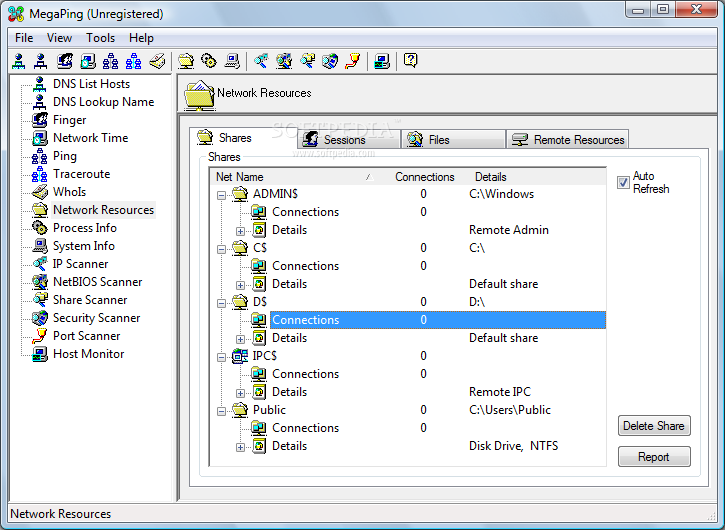Viewport: 725px width, 530px height.
Task: Switch to the Files tab
Action: click(x=453, y=139)
